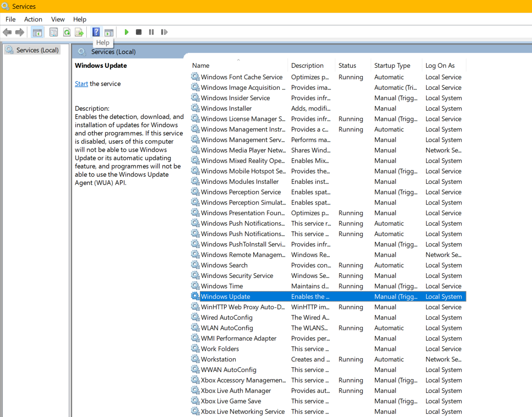The width and height of the screenshot is (532, 417).
Task: Click the Windows Update heading in the details pane
Action: 101,66
